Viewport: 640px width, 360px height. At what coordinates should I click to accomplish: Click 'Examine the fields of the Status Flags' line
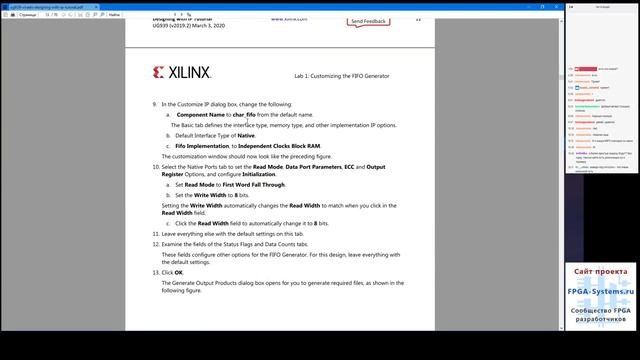pyautogui.click(x=231, y=244)
